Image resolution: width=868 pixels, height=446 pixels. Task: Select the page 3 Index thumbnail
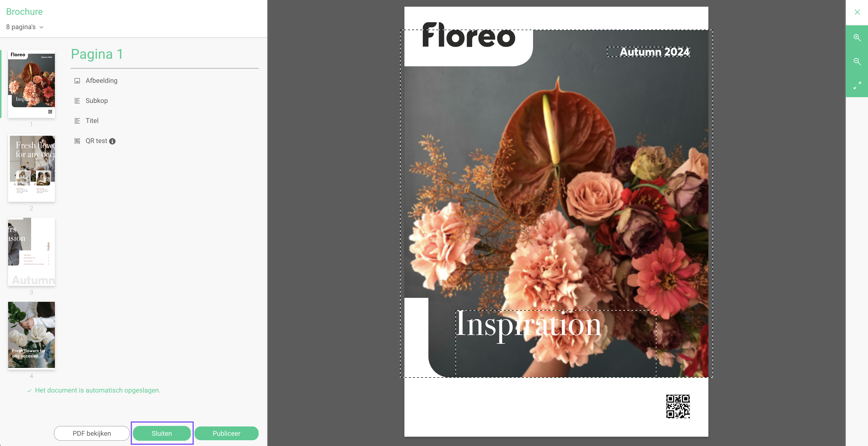point(31,252)
